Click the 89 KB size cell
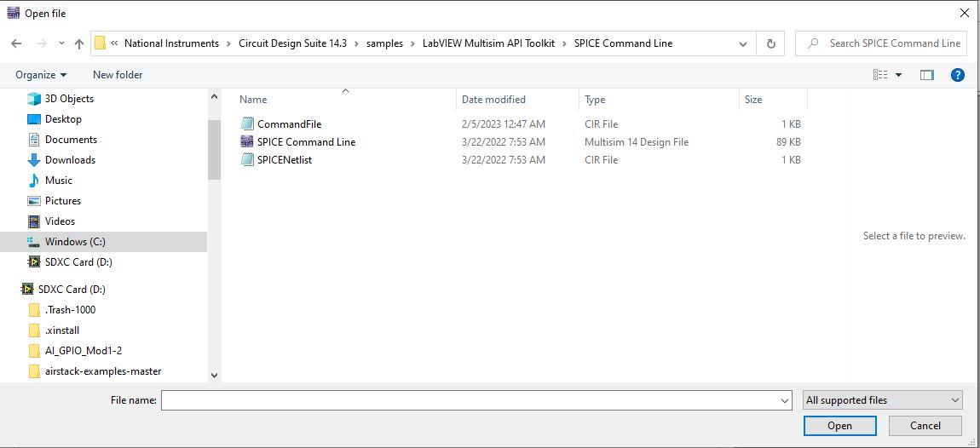The image size is (980, 448). [788, 142]
